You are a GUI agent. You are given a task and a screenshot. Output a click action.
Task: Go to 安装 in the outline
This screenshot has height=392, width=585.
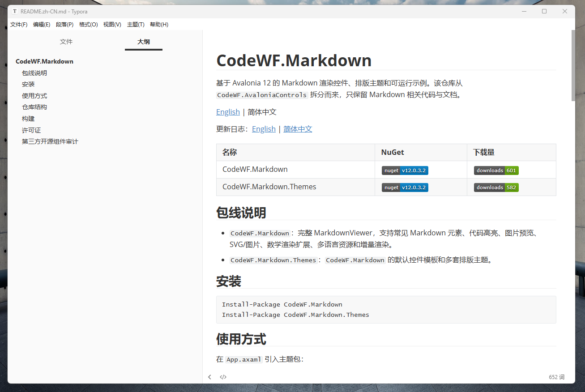coord(28,84)
